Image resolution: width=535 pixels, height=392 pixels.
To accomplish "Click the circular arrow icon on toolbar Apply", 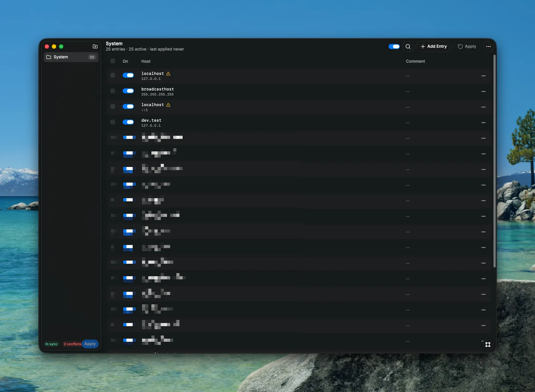I will click(460, 47).
